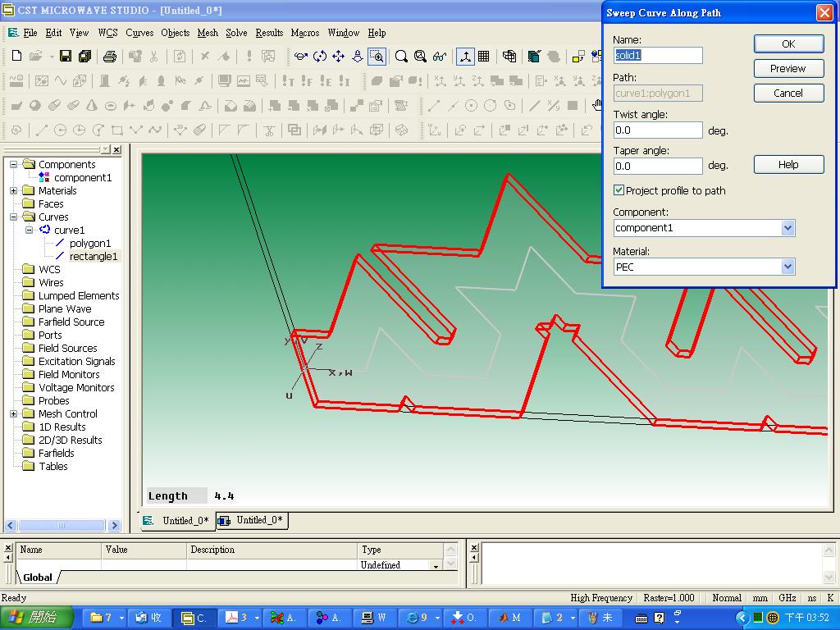Click the Twist angle input field

(x=658, y=130)
